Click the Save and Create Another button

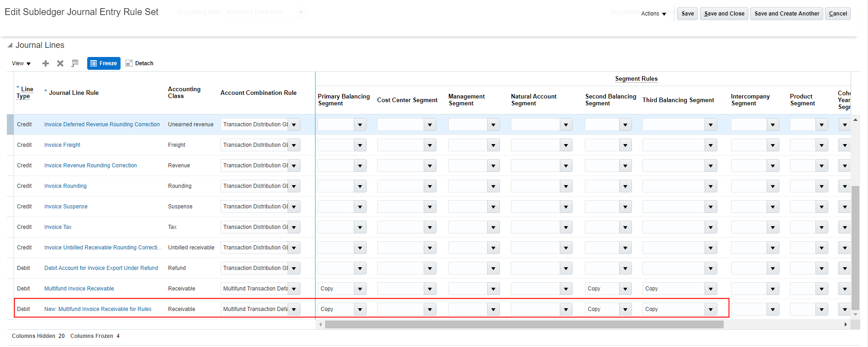click(x=786, y=14)
